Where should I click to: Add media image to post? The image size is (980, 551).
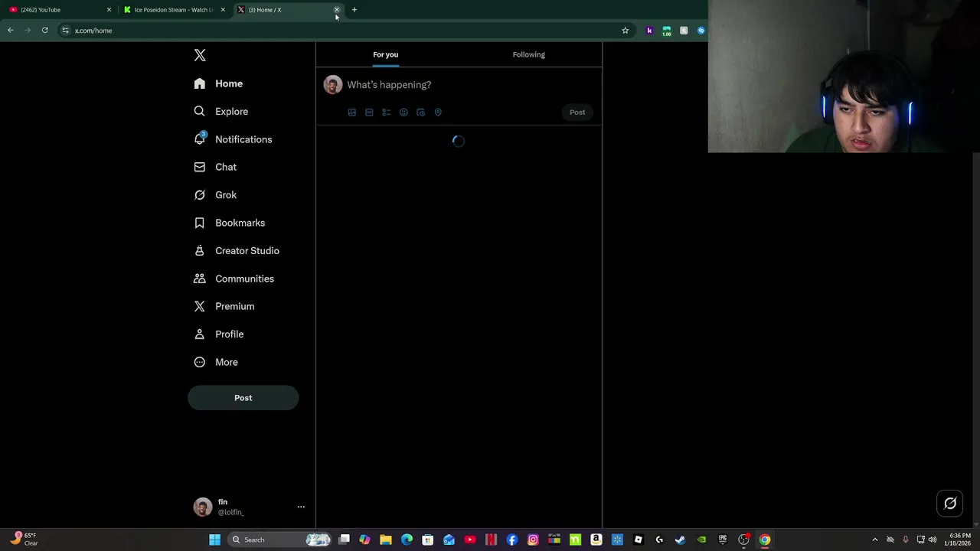(352, 112)
